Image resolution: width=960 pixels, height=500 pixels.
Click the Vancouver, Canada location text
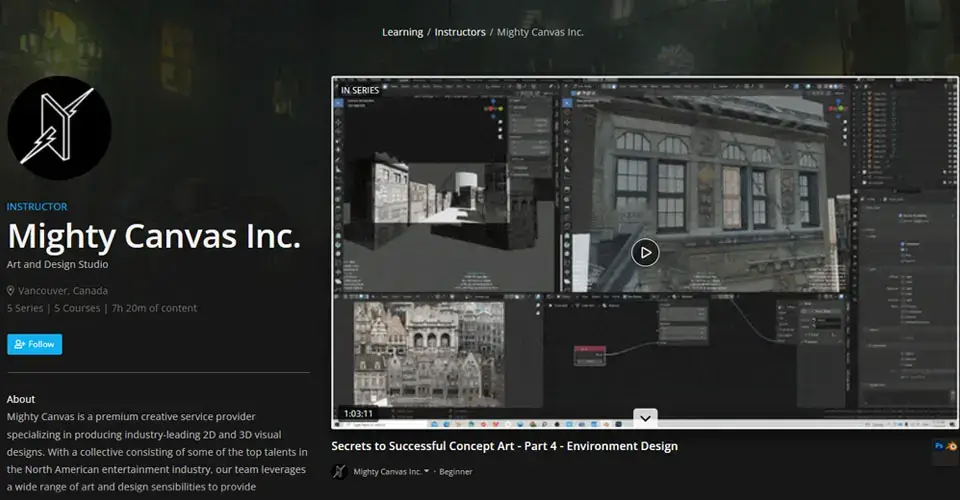click(x=62, y=291)
